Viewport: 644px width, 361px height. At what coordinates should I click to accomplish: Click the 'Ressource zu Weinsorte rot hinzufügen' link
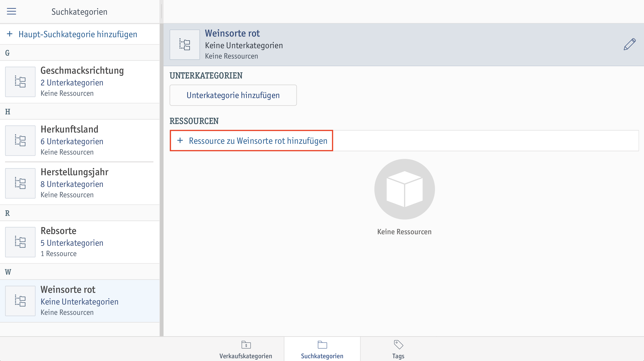(x=258, y=141)
